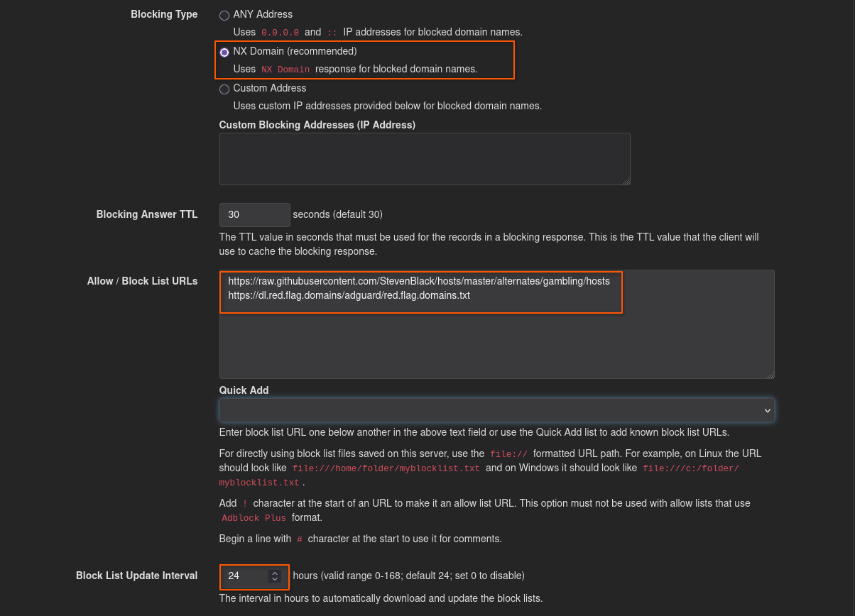Click the Custom Address option label text
The image size is (855, 616).
(x=270, y=88)
